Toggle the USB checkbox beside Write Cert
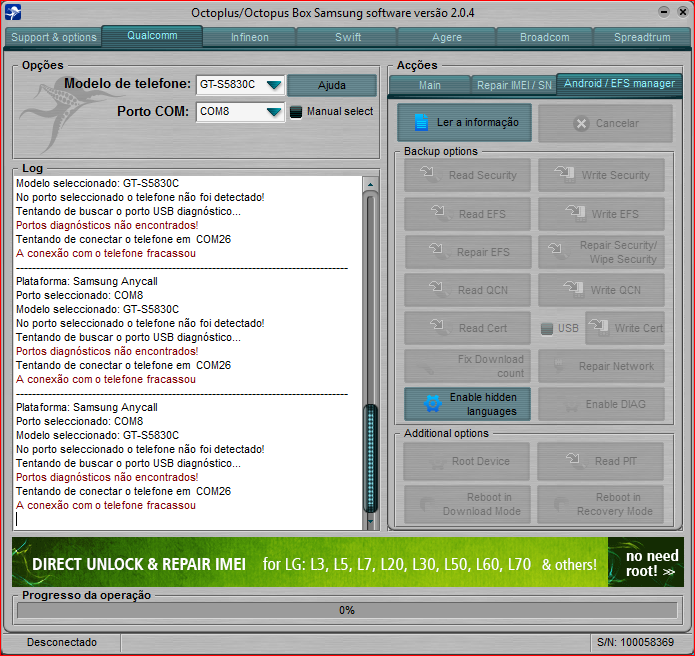This screenshot has width=695, height=656. tap(547, 328)
